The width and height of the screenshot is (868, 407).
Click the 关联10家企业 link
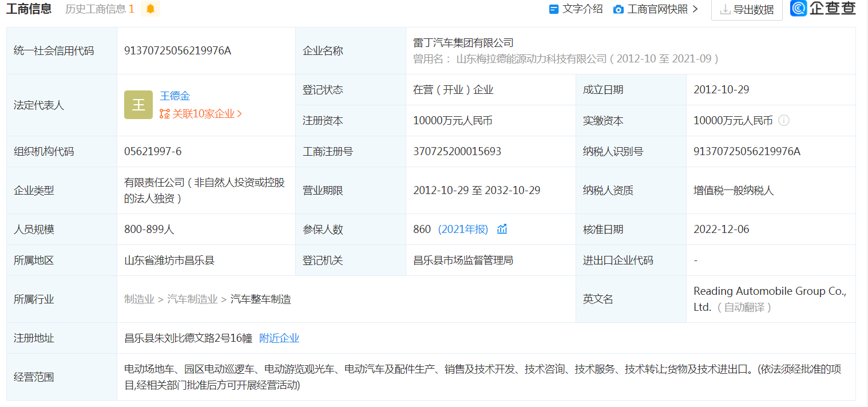pyautogui.click(x=206, y=113)
